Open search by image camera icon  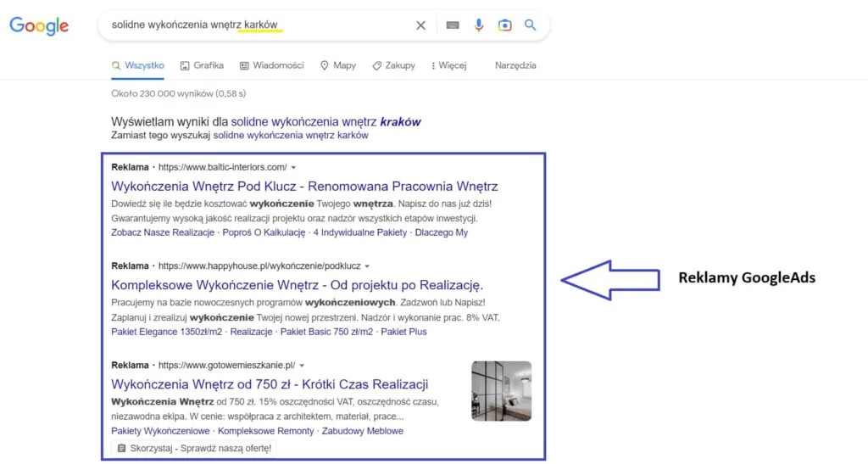click(504, 25)
